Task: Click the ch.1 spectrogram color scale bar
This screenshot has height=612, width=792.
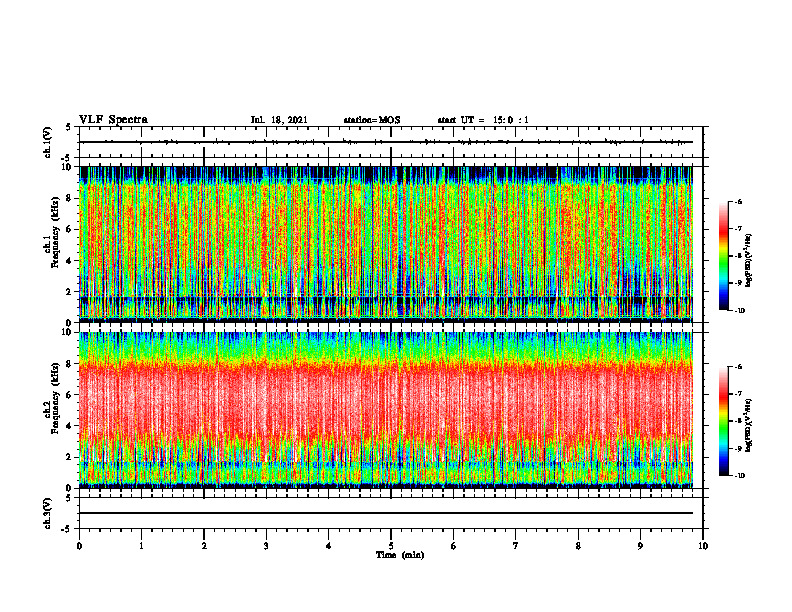Action: 724,256
